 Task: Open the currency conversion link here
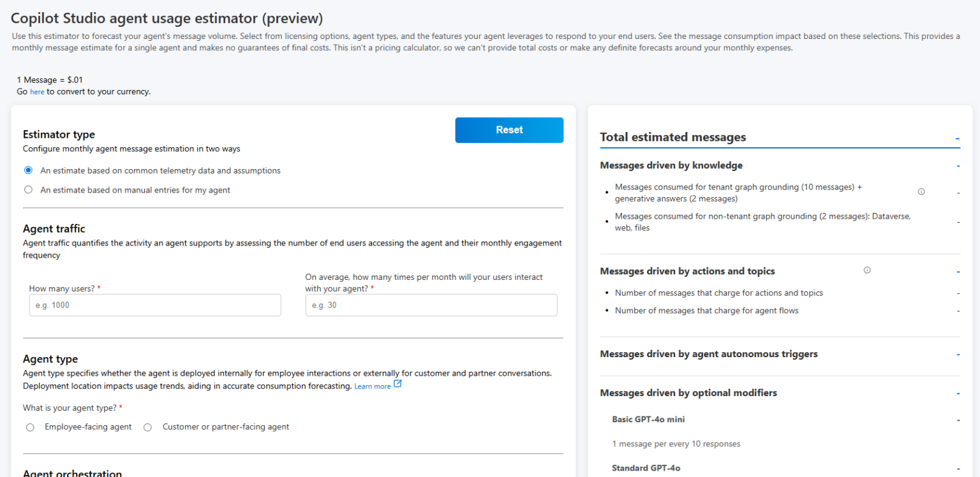36,91
